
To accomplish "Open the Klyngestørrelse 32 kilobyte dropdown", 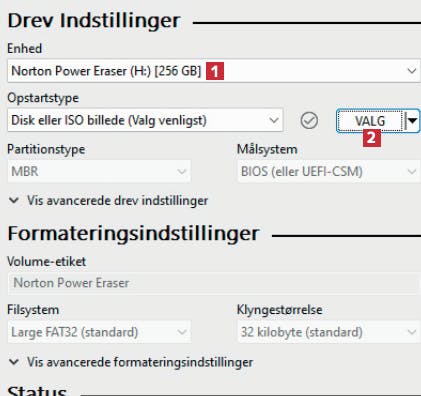I will click(329, 332).
